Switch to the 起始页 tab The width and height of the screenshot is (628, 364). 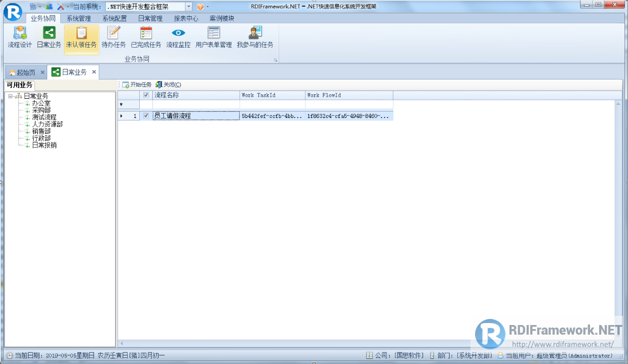coord(25,71)
